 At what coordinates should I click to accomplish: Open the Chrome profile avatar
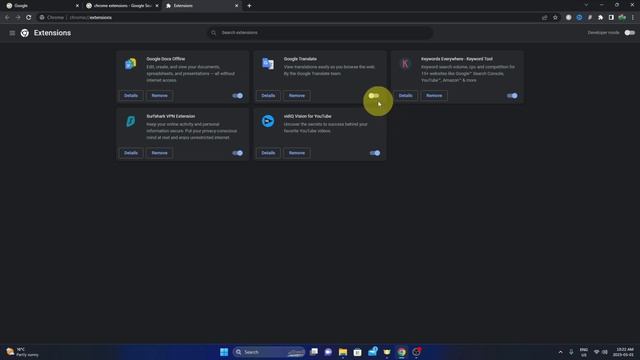coord(622,18)
